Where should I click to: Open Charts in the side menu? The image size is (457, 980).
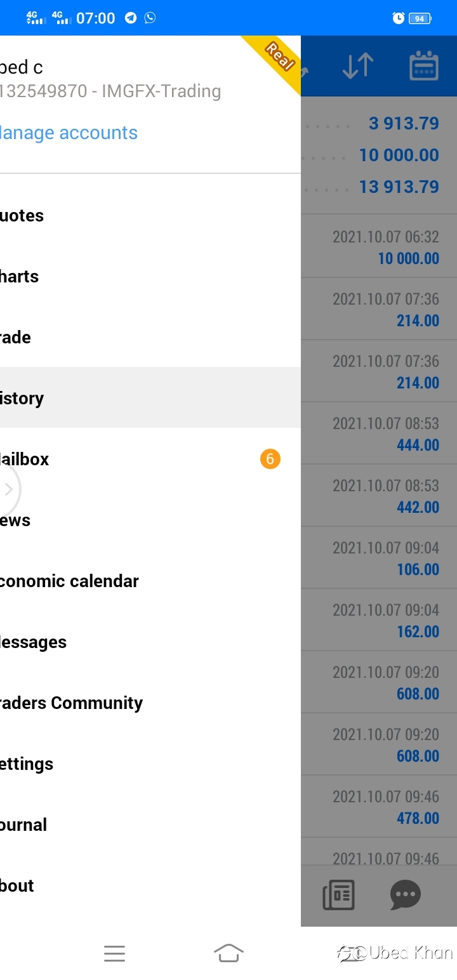click(150, 277)
